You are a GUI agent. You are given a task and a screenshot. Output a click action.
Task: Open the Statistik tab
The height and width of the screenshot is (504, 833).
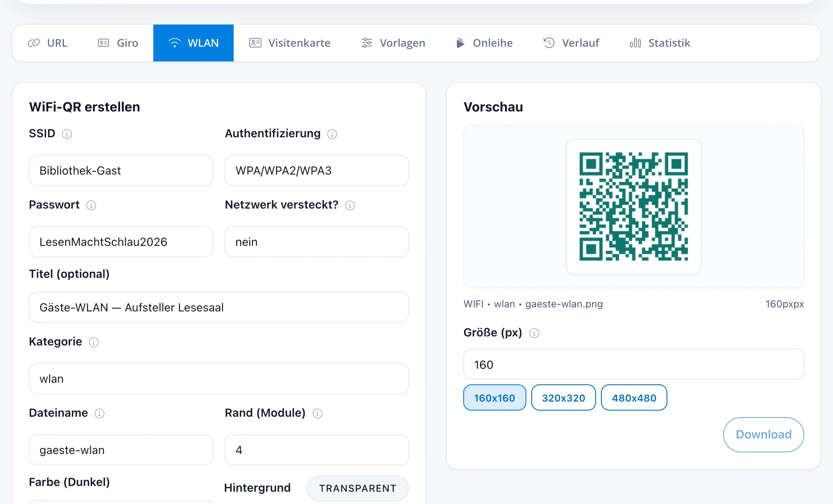[x=660, y=43]
